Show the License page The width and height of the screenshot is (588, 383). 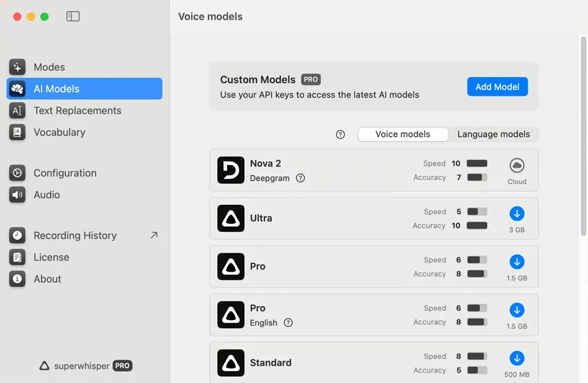pyautogui.click(x=51, y=257)
